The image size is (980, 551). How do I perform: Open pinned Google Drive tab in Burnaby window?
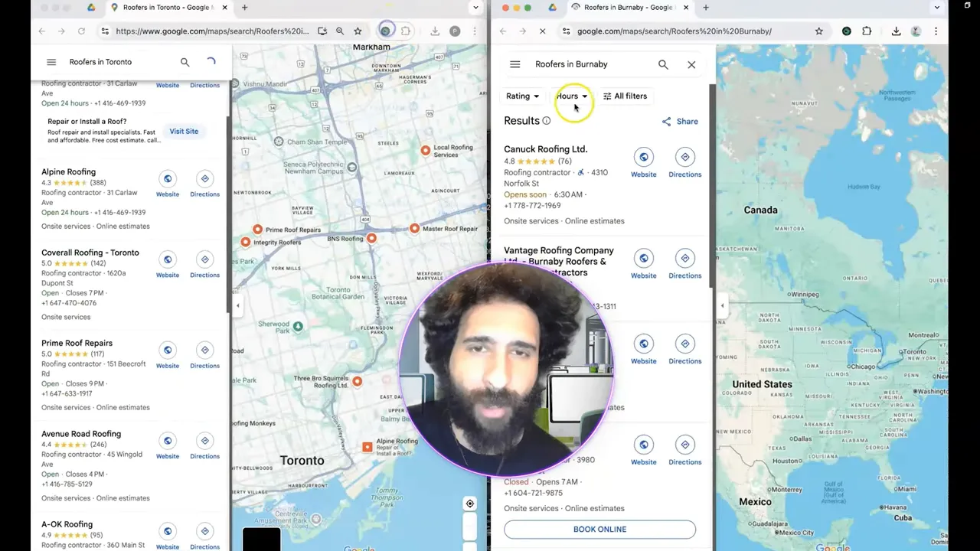point(552,8)
